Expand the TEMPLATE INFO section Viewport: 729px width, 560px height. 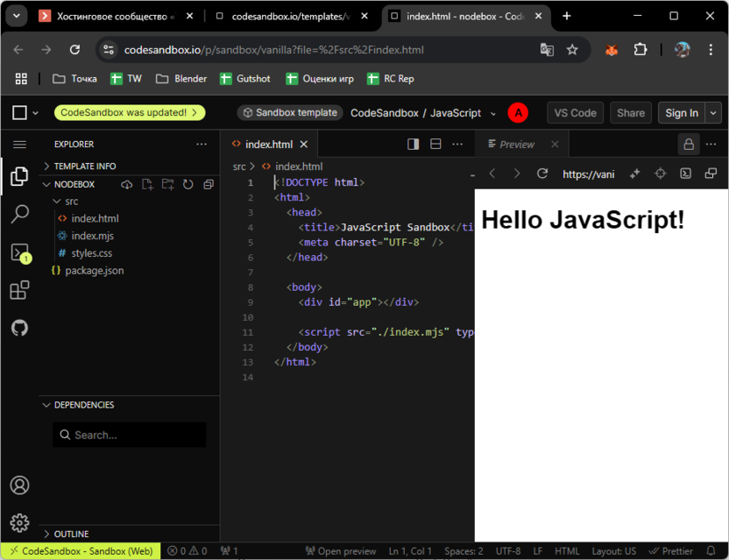(84, 166)
